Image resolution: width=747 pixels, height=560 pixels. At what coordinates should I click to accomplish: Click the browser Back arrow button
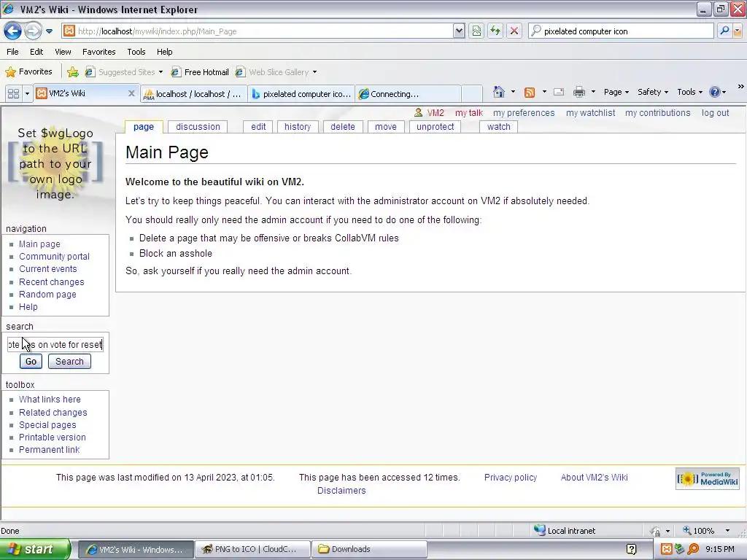[x=13, y=31]
